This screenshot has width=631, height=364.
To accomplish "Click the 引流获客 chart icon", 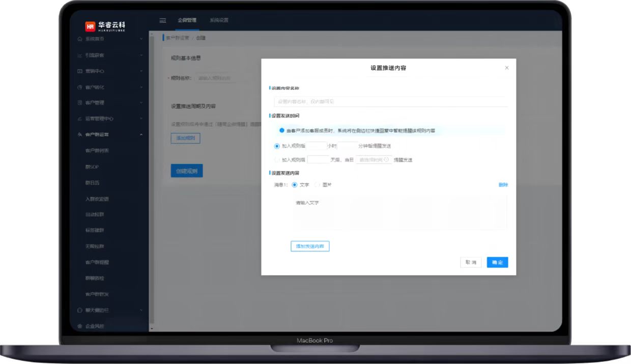I will tap(80, 55).
